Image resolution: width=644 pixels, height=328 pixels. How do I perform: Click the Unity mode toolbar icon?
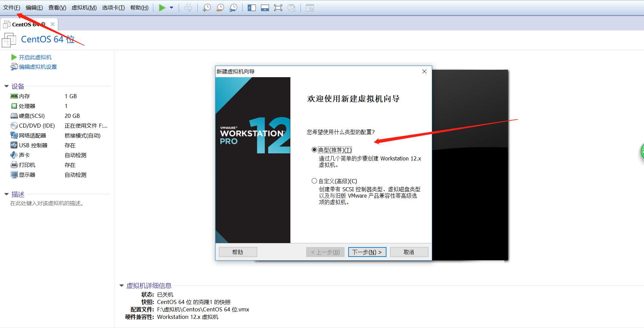(291, 7)
